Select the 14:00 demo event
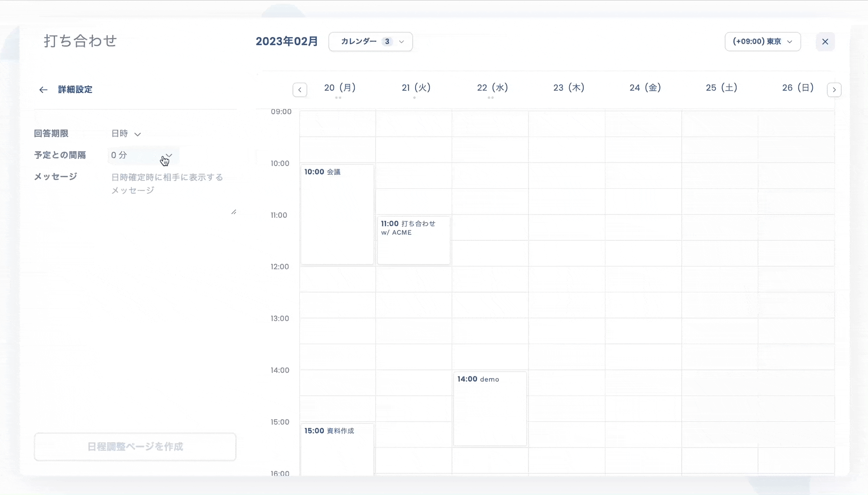Viewport: 868px width, 495px height. coord(490,409)
